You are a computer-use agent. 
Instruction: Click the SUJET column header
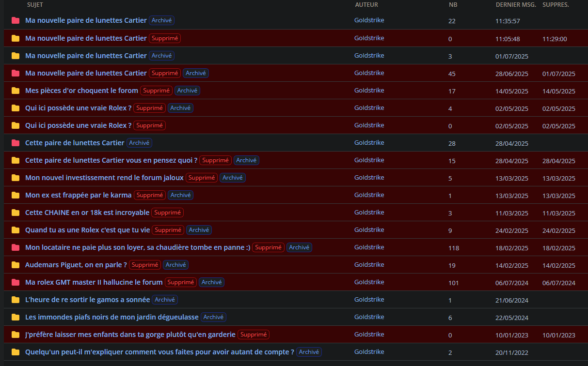click(35, 5)
